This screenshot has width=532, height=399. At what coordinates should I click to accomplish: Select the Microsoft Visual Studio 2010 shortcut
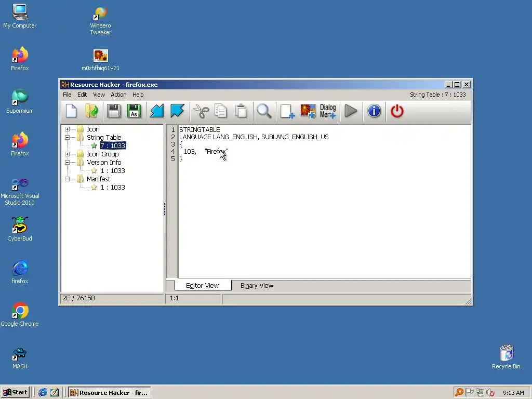click(20, 192)
